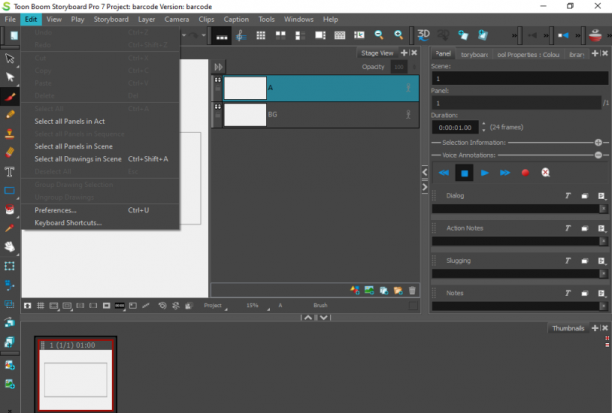The image size is (612, 413).
Task: Open the Storyboard menu
Action: tap(111, 19)
